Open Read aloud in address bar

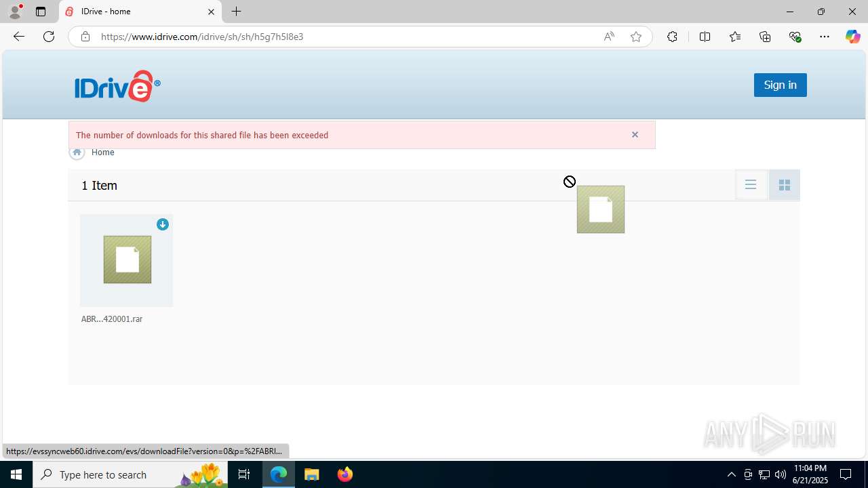[609, 37]
